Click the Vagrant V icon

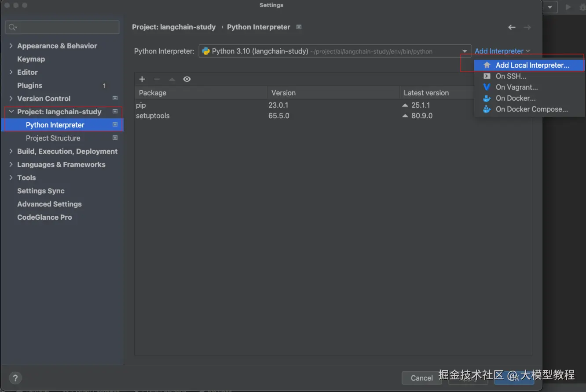pos(487,87)
